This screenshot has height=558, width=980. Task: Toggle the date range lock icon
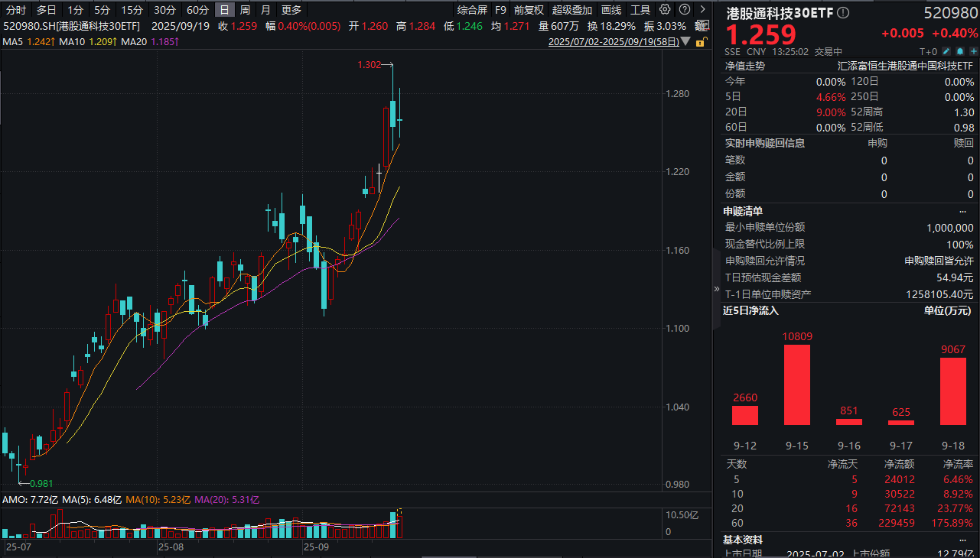click(x=700, y=43)
